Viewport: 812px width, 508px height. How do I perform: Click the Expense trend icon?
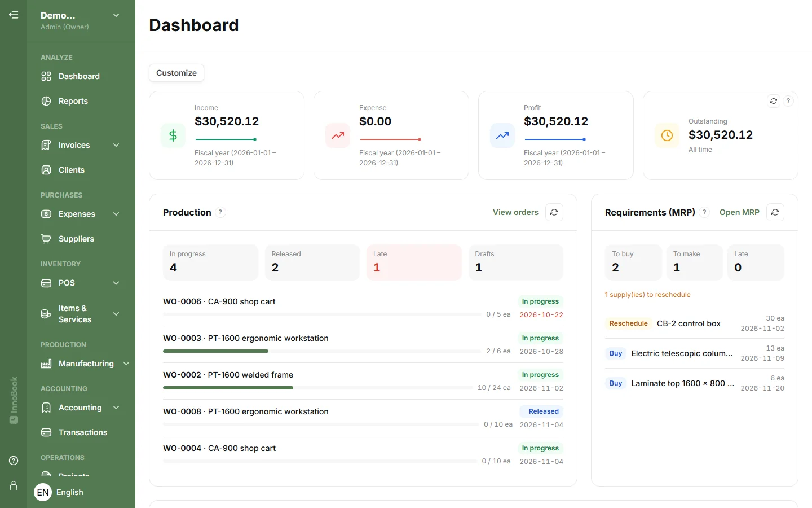click(x=338, y=135)
